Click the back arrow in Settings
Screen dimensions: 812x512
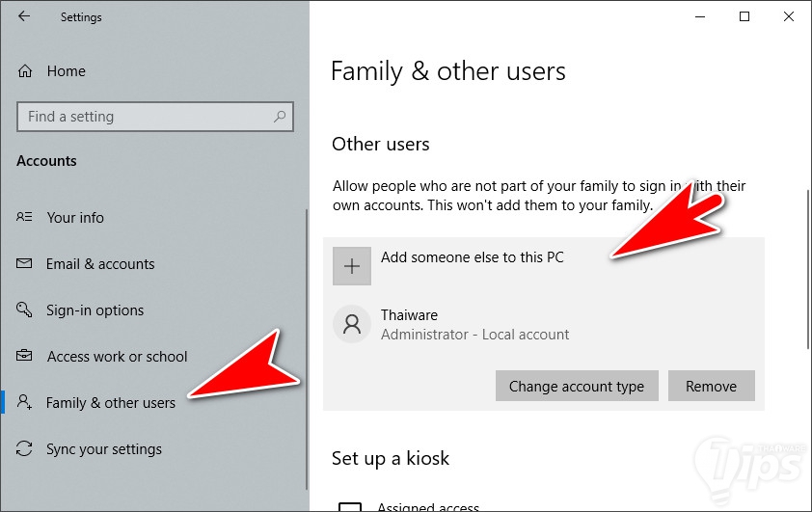click(24, 16)
